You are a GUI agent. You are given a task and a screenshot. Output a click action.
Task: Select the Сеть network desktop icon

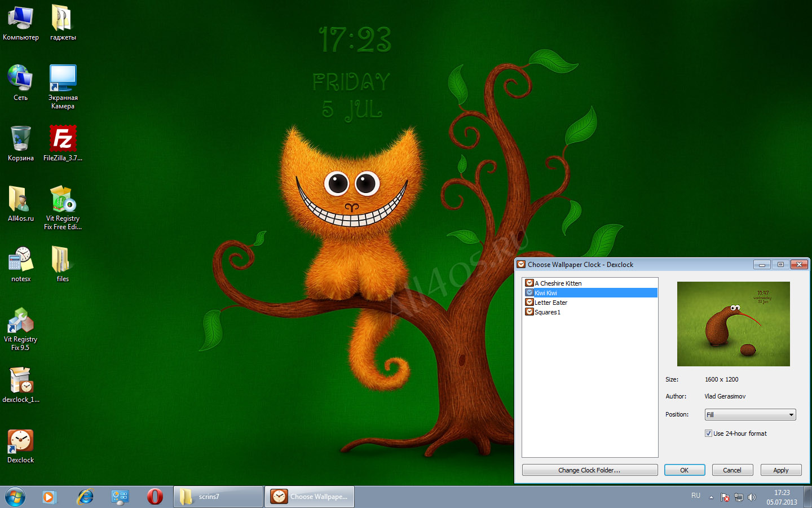[x=21, y=83]
